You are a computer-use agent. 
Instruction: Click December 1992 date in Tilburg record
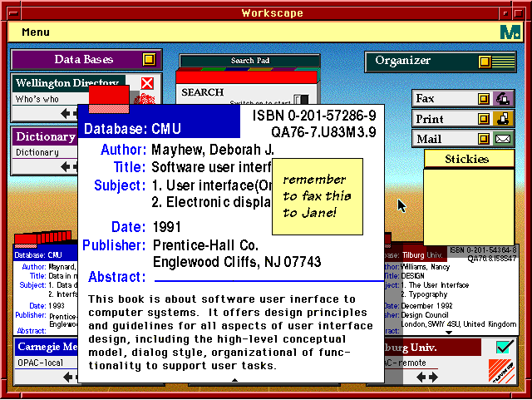pos(426,305)
